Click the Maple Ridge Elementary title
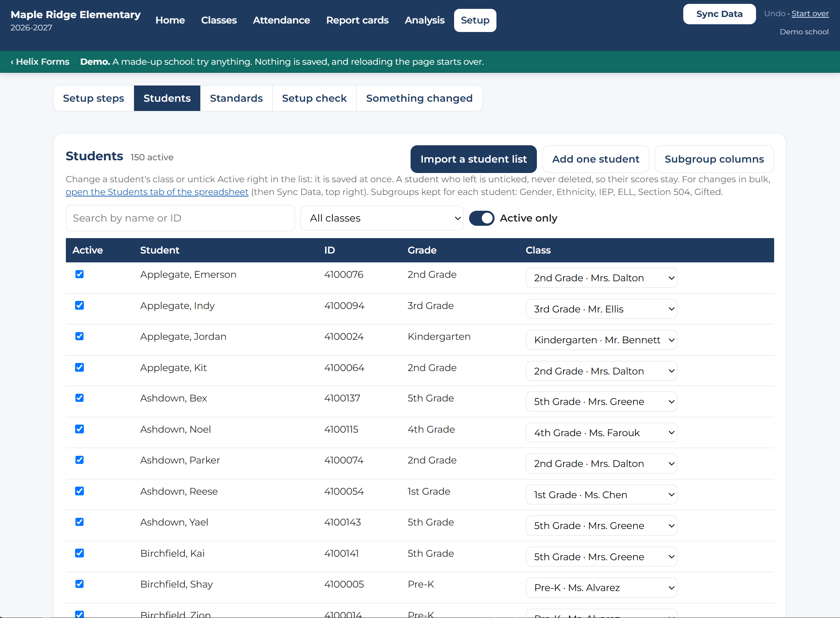840x618 pixels. pos(75,15)
